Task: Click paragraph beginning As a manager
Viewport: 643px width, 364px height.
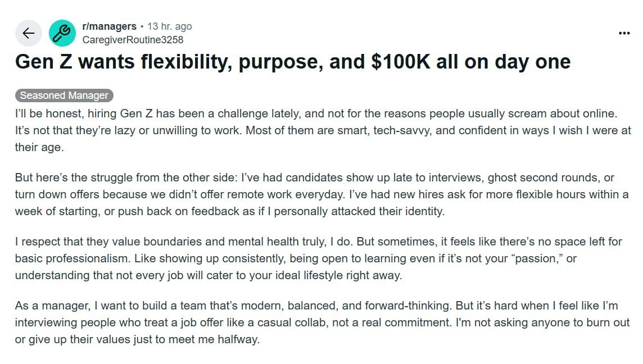Action: [x=322, y=322]
